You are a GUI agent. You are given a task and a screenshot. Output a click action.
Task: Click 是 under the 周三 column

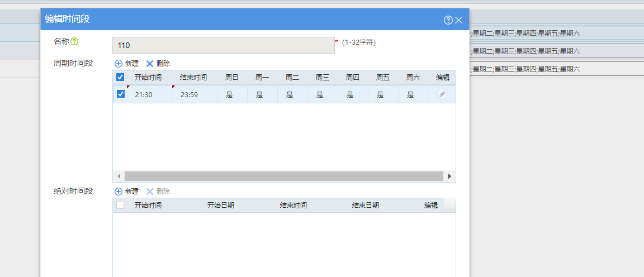coord(320,95)
